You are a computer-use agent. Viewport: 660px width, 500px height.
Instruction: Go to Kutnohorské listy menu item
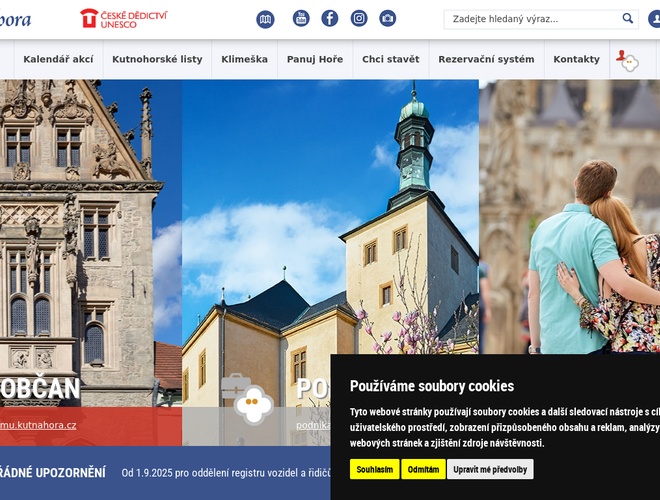tap(157, 60)
